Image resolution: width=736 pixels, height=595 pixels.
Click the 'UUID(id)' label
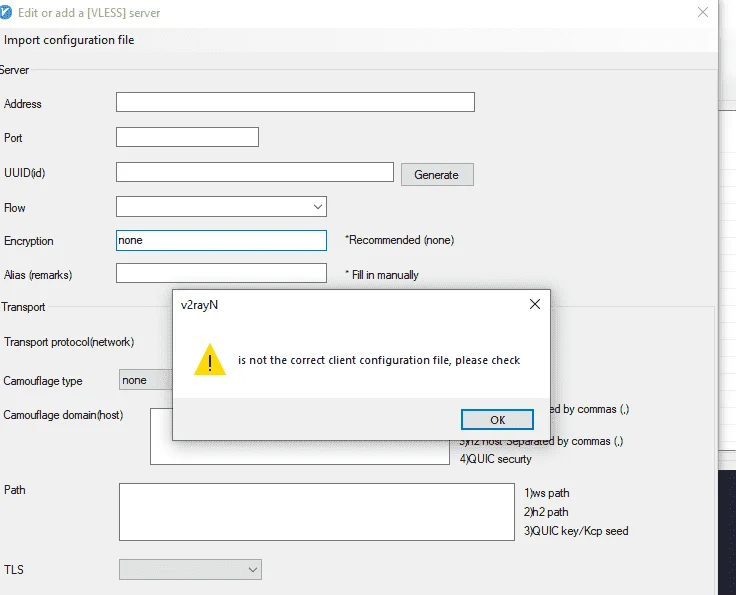coord(24,173)
